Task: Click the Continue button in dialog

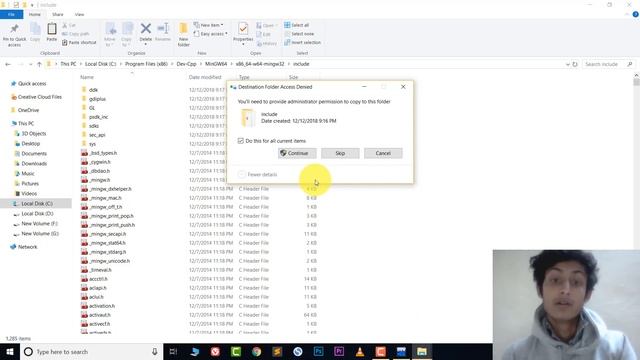Action: pyautogui.click(x=297, y=153)
